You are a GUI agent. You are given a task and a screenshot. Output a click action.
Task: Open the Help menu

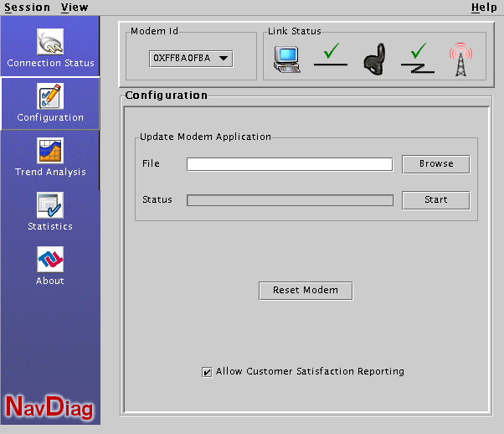[x=483, y=8]
